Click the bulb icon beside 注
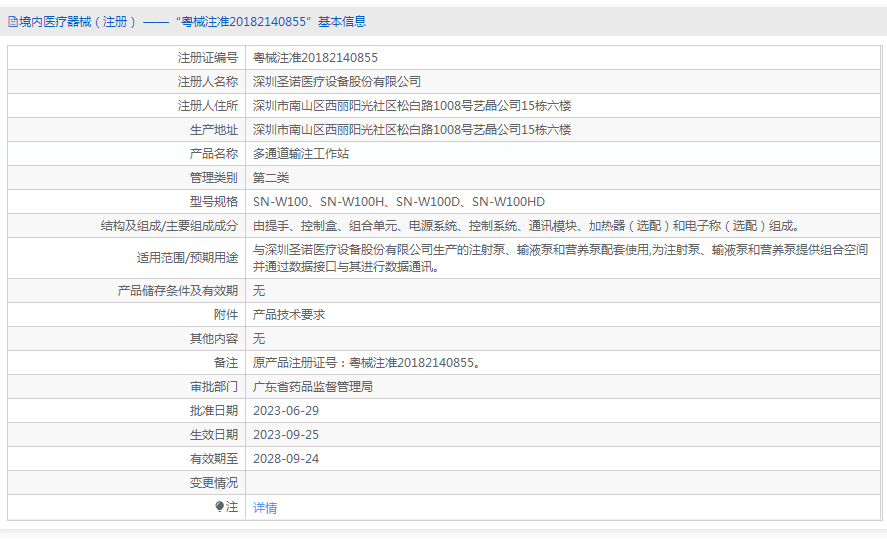Viewport: 887px width, 541px height. pos(219,506)
